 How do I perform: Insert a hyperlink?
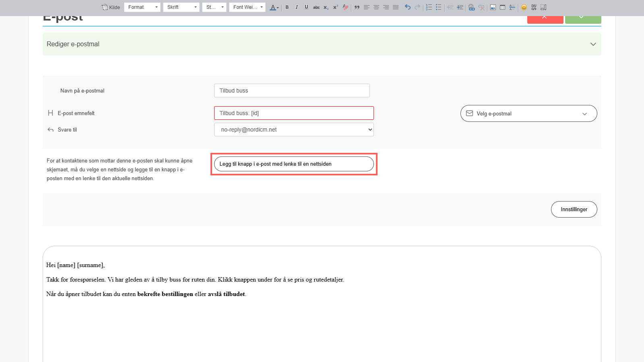472,7
